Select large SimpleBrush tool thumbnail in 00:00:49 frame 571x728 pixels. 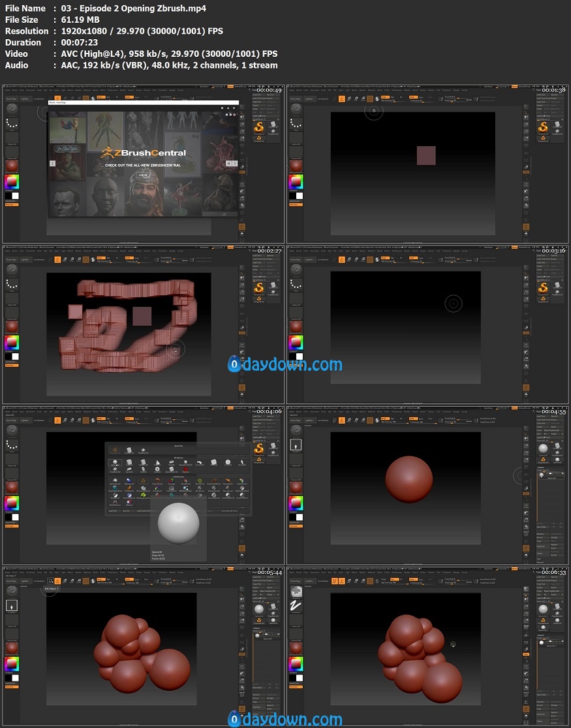[258, 127]
